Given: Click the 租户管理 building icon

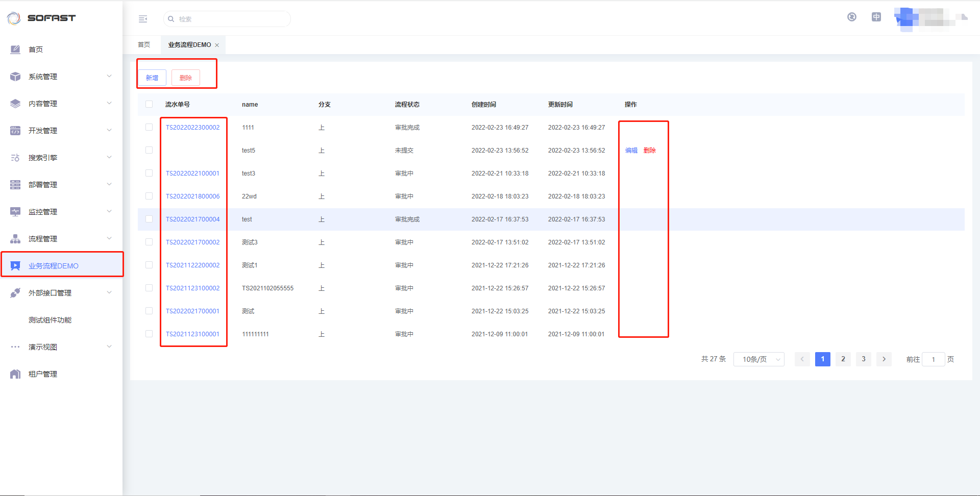Looking at the screenshot, I should (15, 374).
